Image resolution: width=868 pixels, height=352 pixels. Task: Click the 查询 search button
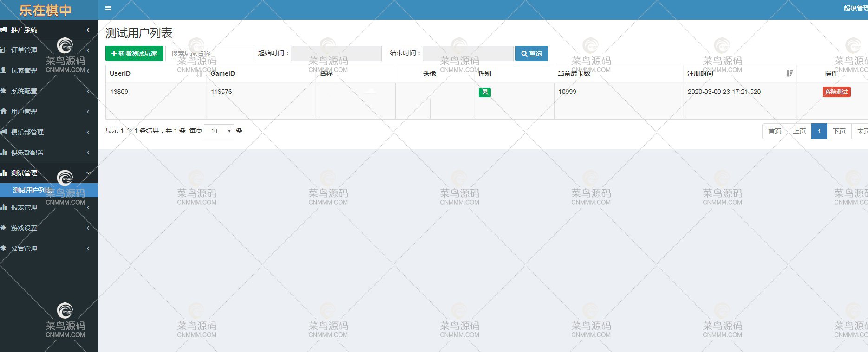(531, 53)
